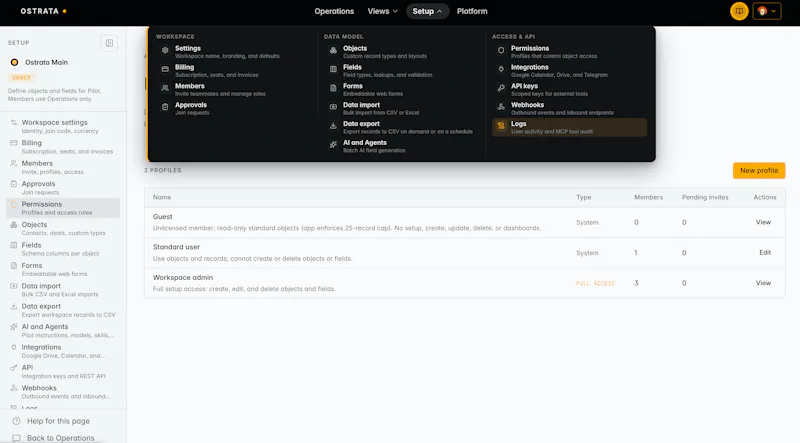
Task: Open Forms in left sidebar
Action: 63,269
